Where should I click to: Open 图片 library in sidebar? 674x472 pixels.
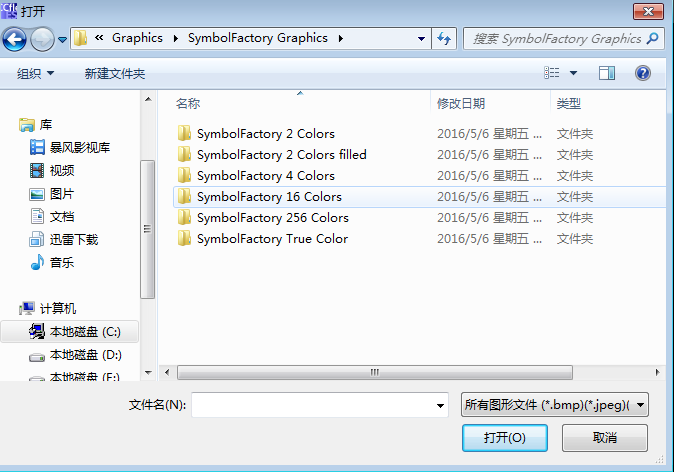tap(62, 194)
